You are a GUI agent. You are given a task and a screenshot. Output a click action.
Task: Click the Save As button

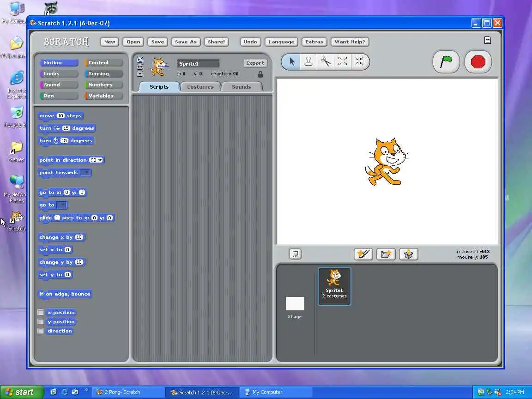click(186, 42)
